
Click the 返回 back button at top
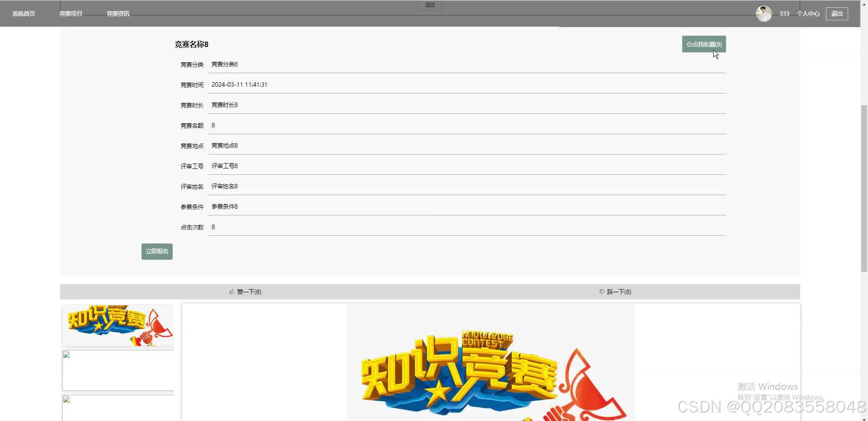coord(430,5)
